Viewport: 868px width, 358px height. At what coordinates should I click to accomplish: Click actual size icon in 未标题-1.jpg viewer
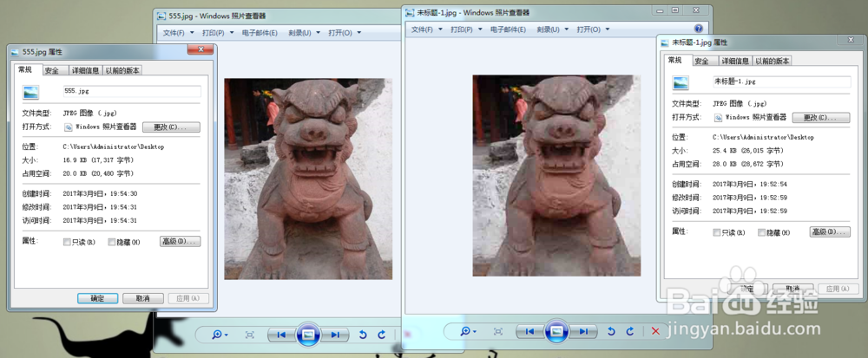[498, 331]
